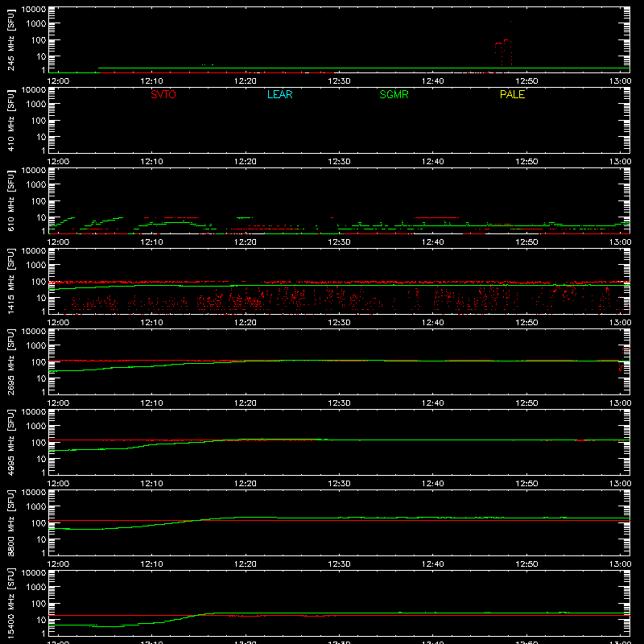
Task: Click the red SVTO station label
Action: point(163,94)
